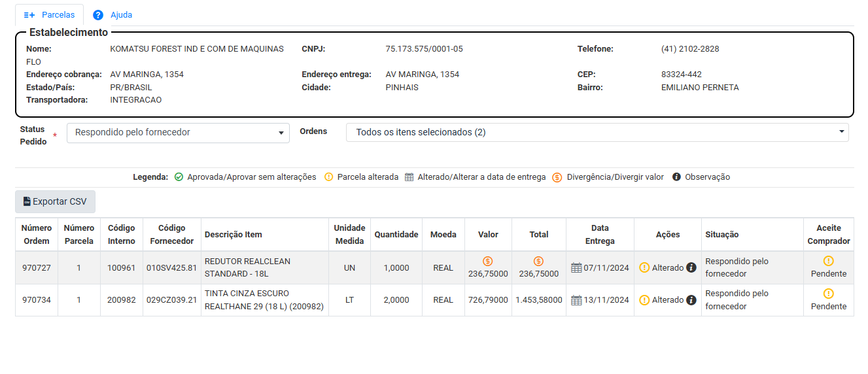Switch to the Parcelas tab

tap(50, 14)
